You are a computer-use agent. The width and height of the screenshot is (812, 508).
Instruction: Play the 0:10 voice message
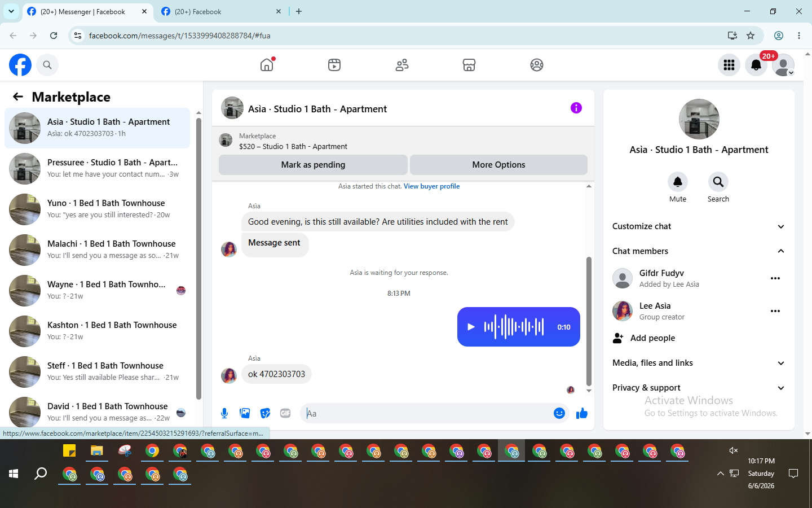point(471,327)
